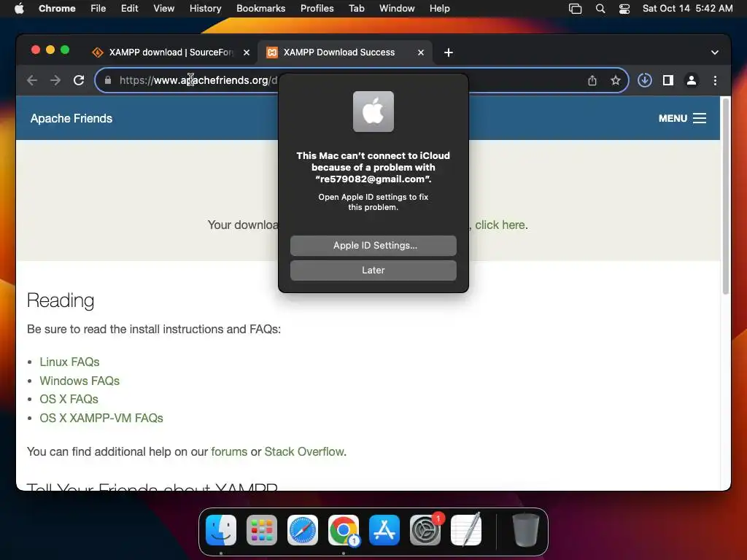The image size is (747, 560).
Task: Open Spotlight search in menu bar
Action: tap(600, 9)
